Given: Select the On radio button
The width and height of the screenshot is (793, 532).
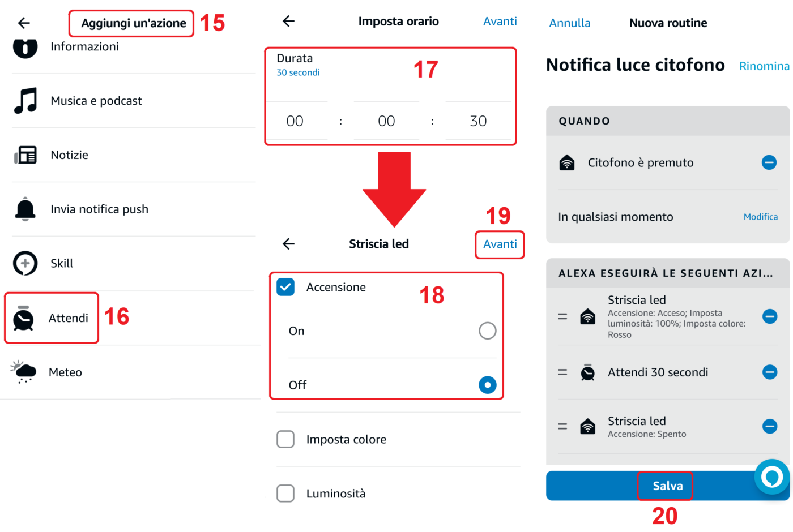Looking at the screenshot, I should coord(487,331).
